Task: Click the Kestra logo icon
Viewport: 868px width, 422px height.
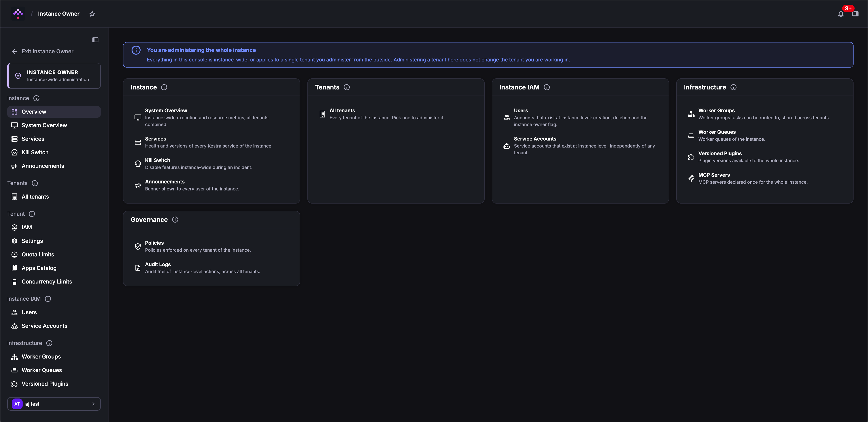Action: click(x=18, y=14)
